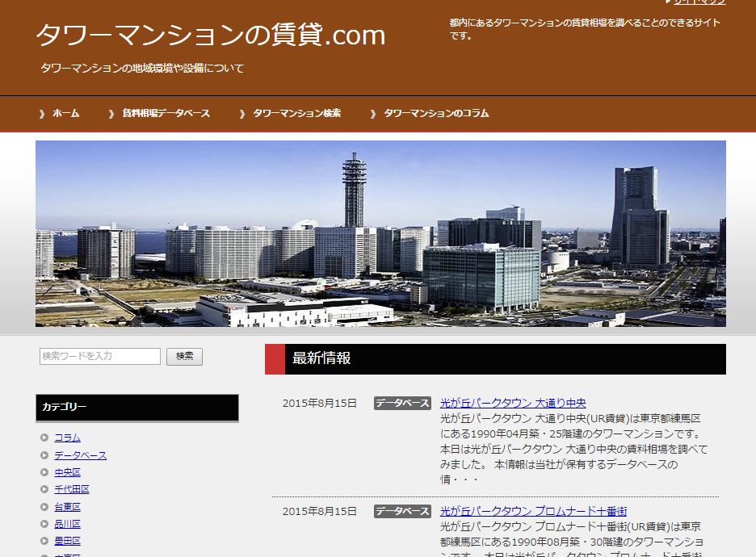The image size is (756, 557).
Task: Click the 検索 button
Action: (185, 356)
